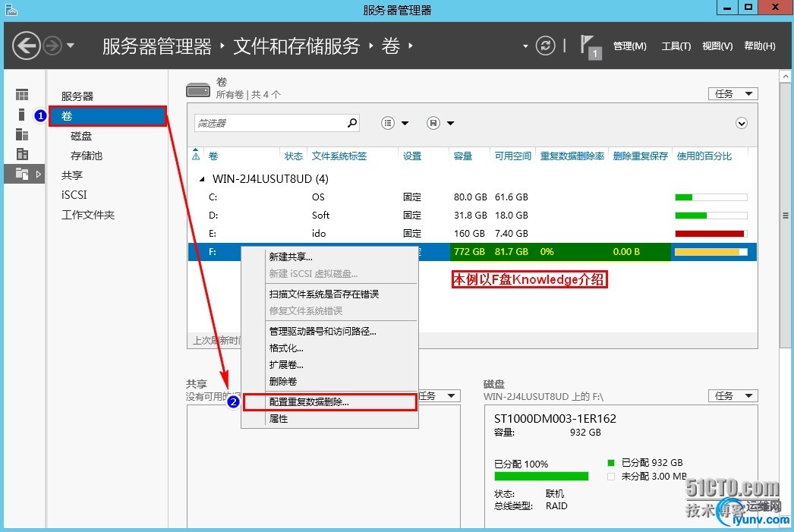Open the save query icon dropdown
794x532 pixels.
click(440, 123)
